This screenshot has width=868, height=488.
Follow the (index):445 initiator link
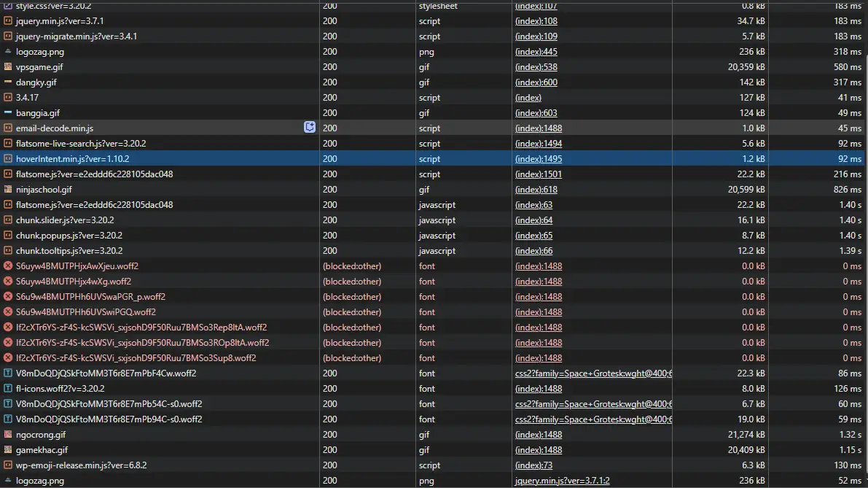536,52
